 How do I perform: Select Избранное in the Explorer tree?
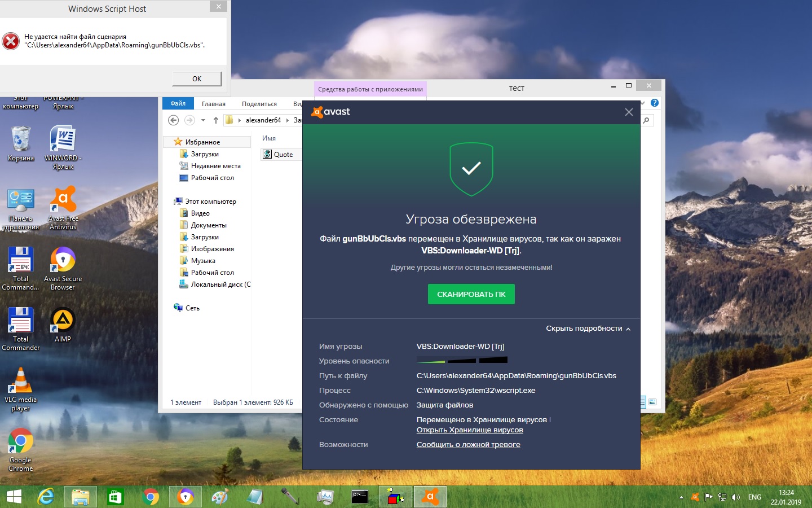click(202, 142)
